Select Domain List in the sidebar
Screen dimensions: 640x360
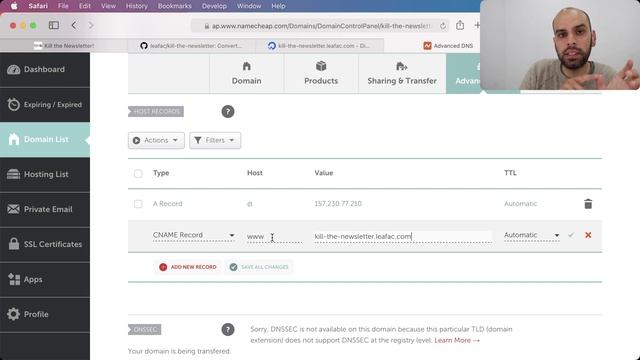[x=45, y=140]
